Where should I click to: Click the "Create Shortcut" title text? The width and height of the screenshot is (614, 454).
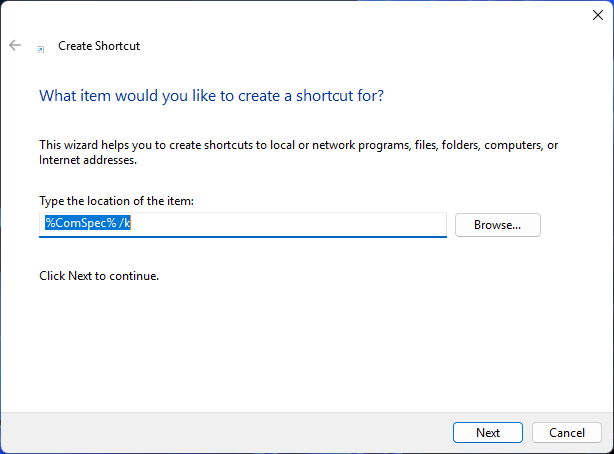[99, 46]
